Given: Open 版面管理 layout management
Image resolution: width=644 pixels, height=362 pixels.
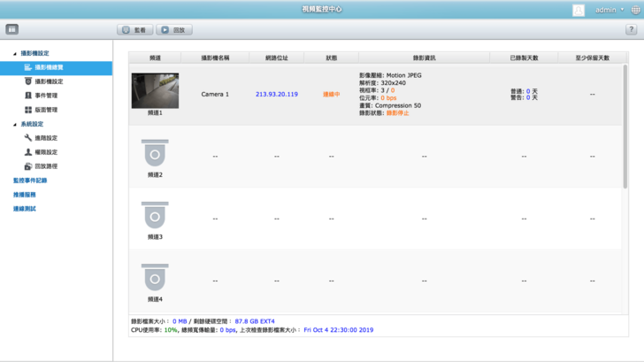Looking at the screenshot, I should tap(46, 110).
